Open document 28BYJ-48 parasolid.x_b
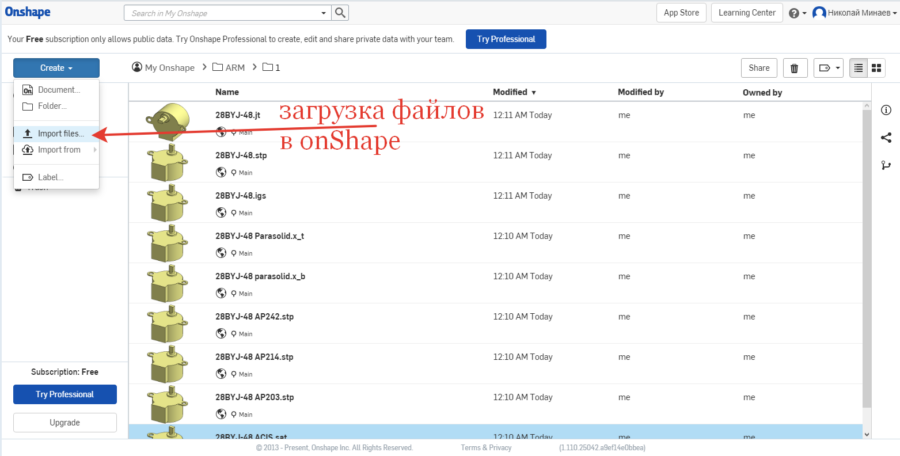 [x=260, y=276]
